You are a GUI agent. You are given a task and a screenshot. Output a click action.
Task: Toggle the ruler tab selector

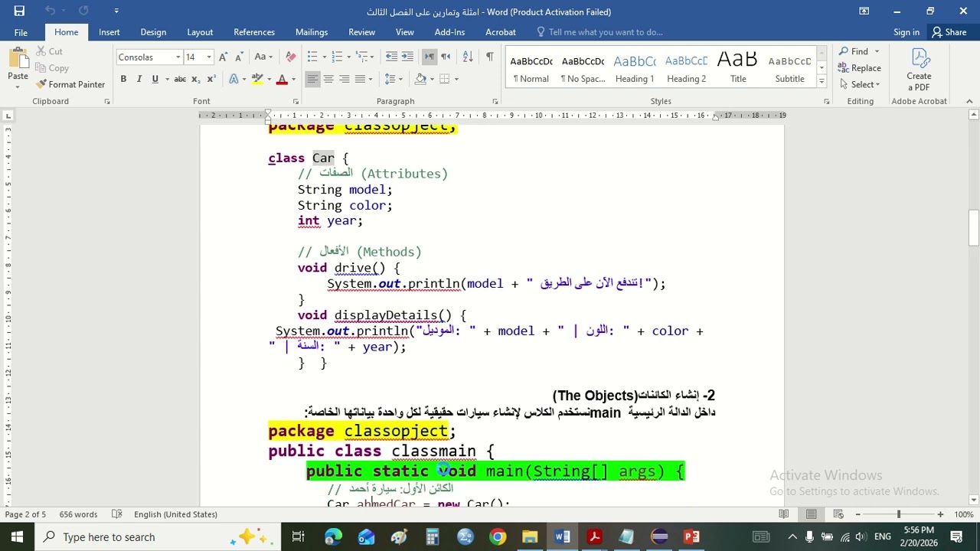[x=8, y=116]
